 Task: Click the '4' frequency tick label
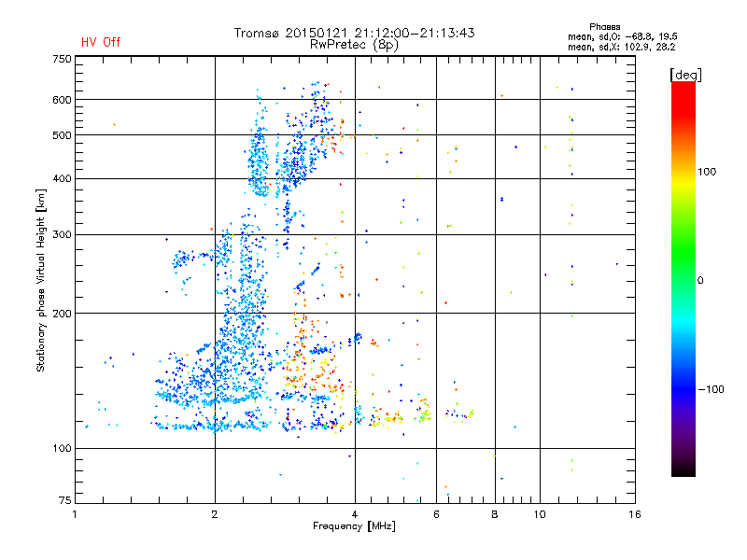coord(355,514)
